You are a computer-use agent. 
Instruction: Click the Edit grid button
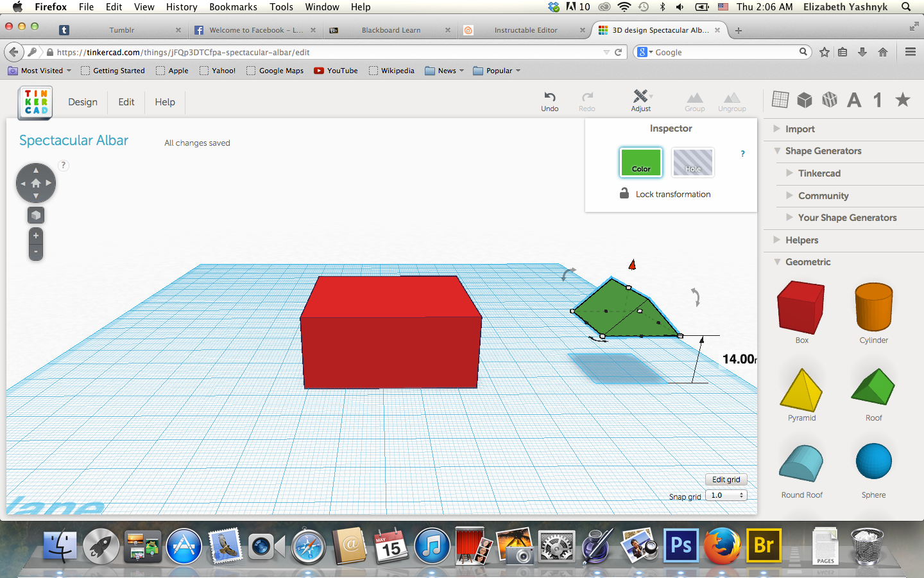tap(726, 479)
